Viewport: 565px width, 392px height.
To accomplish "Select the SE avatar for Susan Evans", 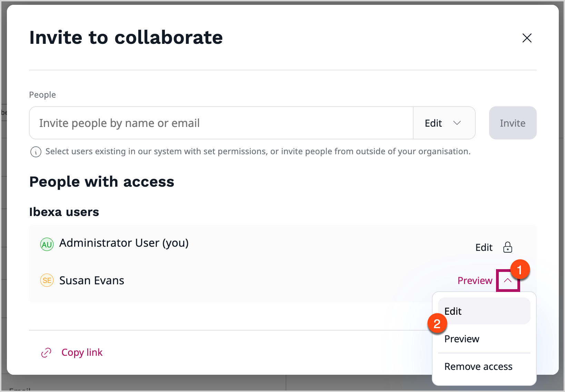I will (47, 281).
